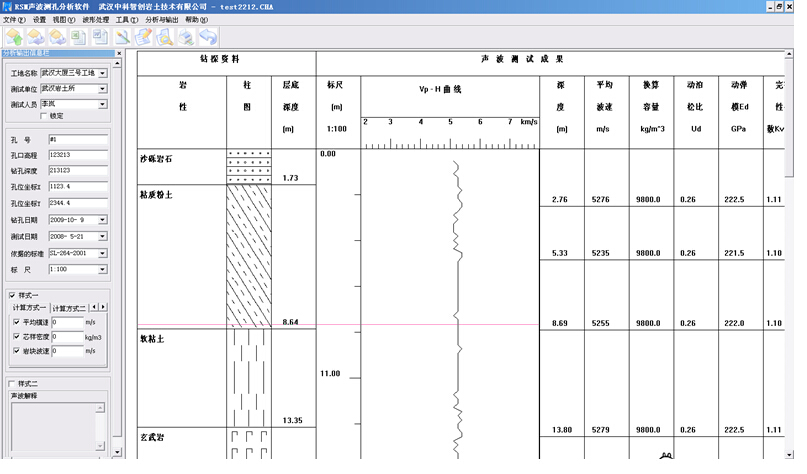The width and height of the screenshot is (807, 474).
Task: Expand the 标尺 scale dropdown
Action: pyautogui.click(x=102, y=270)
